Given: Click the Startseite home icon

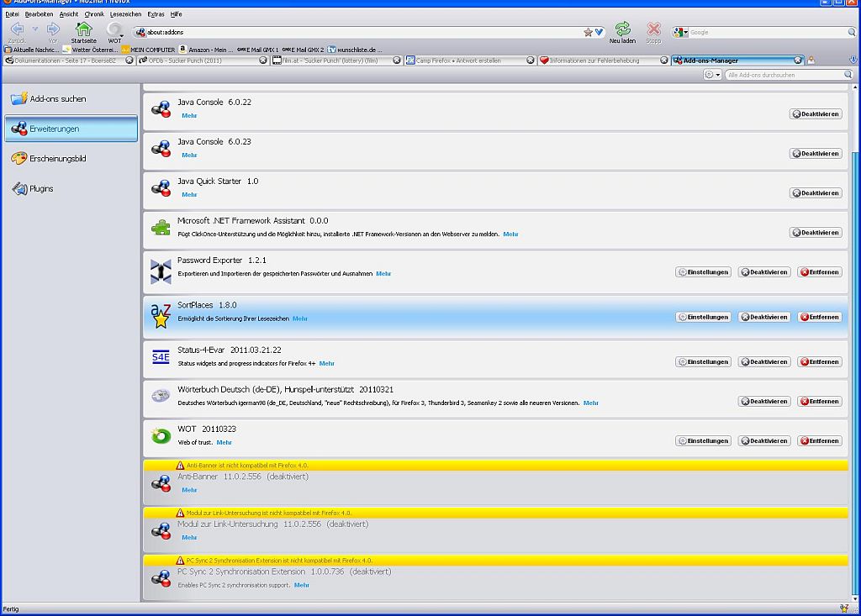Looking at the screenshot, I should (83, 29).
